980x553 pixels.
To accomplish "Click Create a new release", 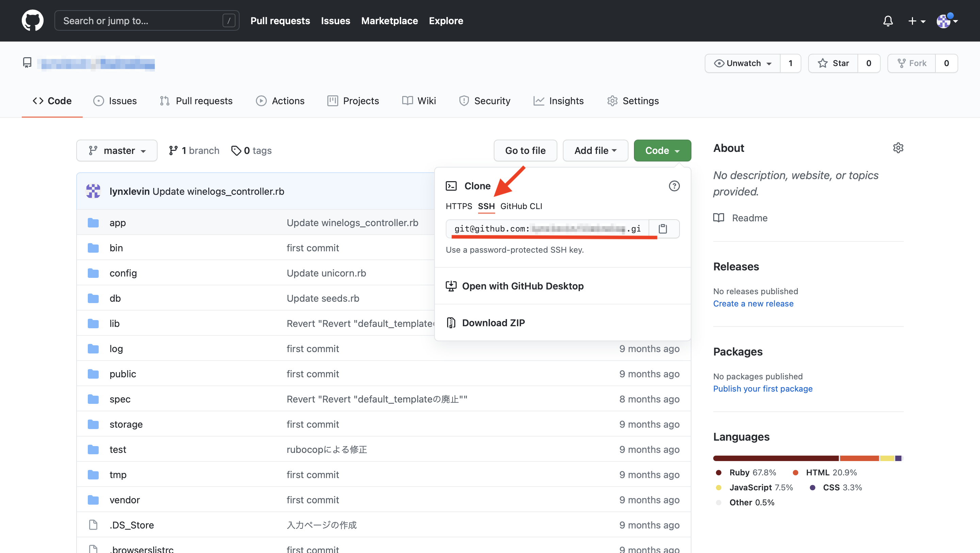I will (753, 303).
